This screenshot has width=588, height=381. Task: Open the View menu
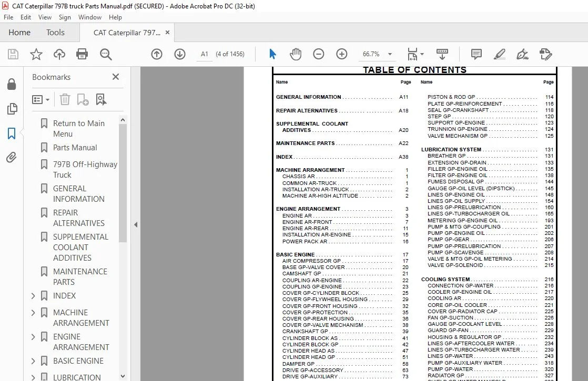(x=45, y=17)
